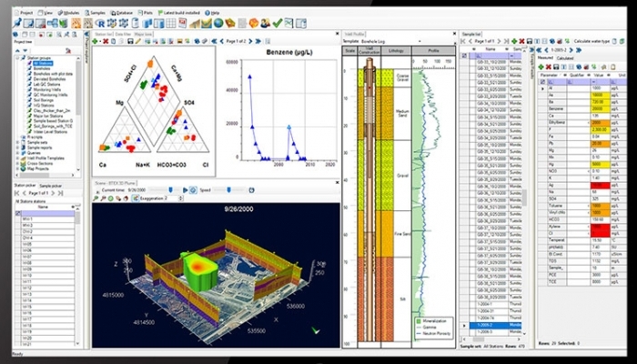Screen dimensions: 637x364
Task: Save measured values with floppy icon
Action: 556,67
